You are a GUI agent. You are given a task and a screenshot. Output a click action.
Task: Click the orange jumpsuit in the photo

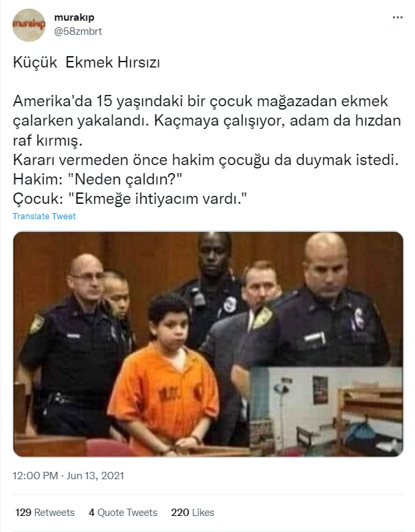coord(164,396)
